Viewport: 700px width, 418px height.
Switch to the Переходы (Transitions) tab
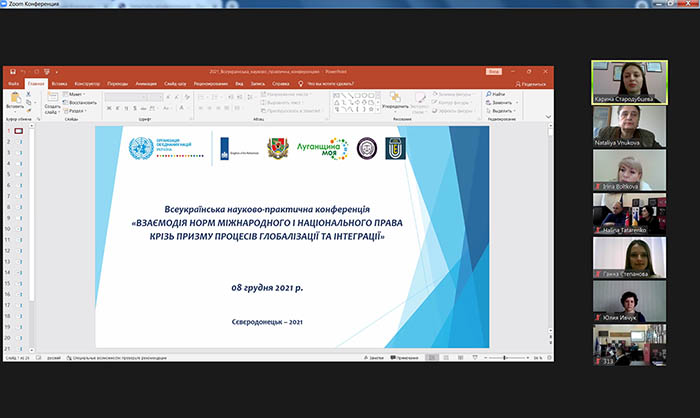click(x=117, y=84)
